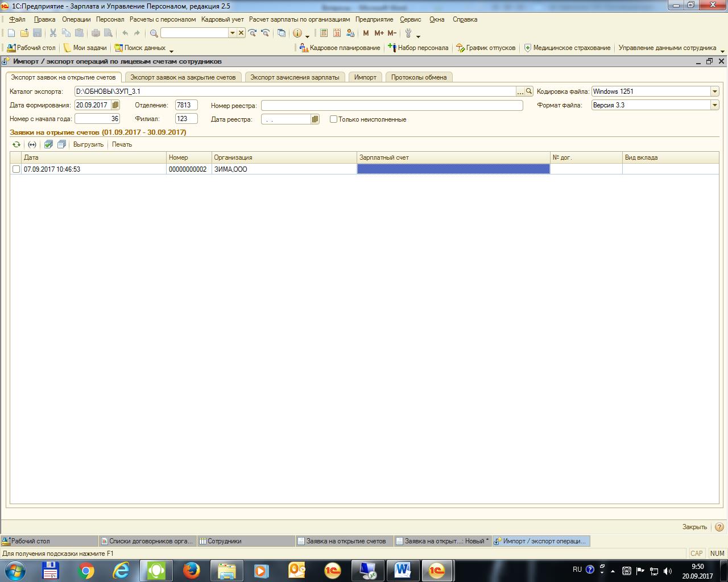Open Google Chrome from the taskbar
The image size is (728, 582).
86,570
